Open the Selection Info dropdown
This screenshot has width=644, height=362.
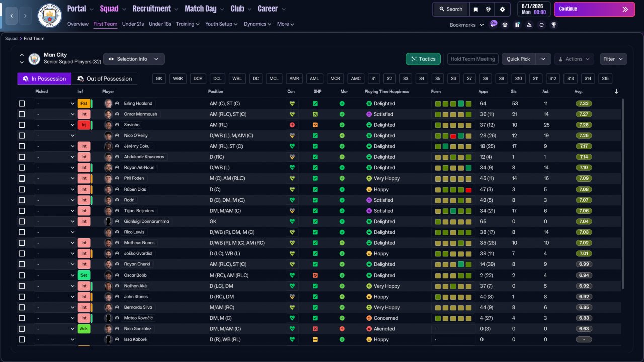tap(133, 59)
